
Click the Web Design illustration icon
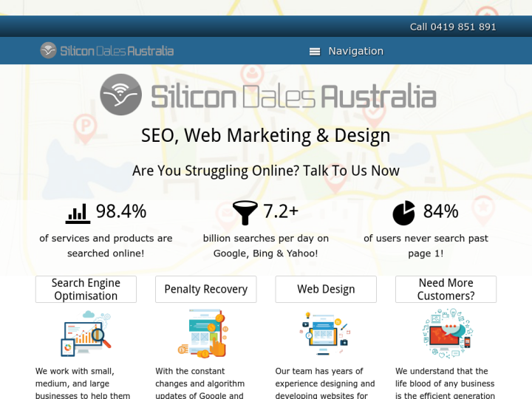pos(325,334)
